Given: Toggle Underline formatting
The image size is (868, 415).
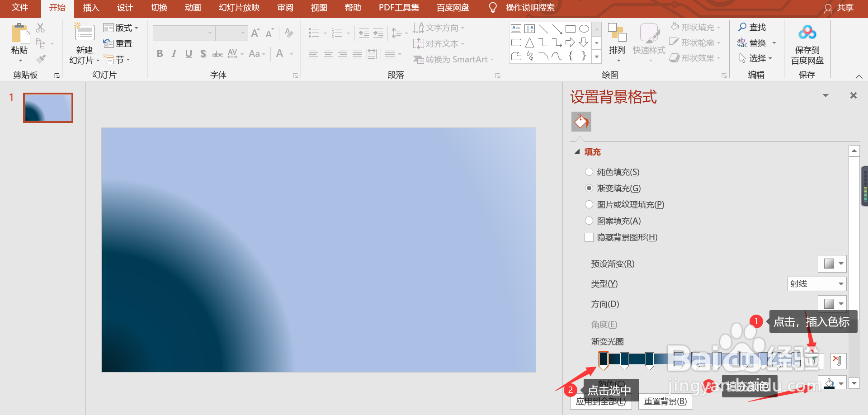Looking at the screenshot, I should point(189,54).
